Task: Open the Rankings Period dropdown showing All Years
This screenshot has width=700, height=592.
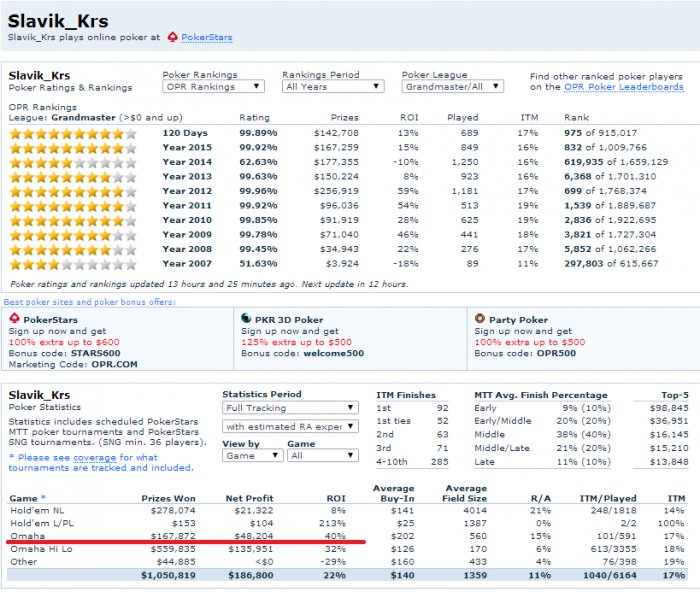Action: click(x=333, y=87)
